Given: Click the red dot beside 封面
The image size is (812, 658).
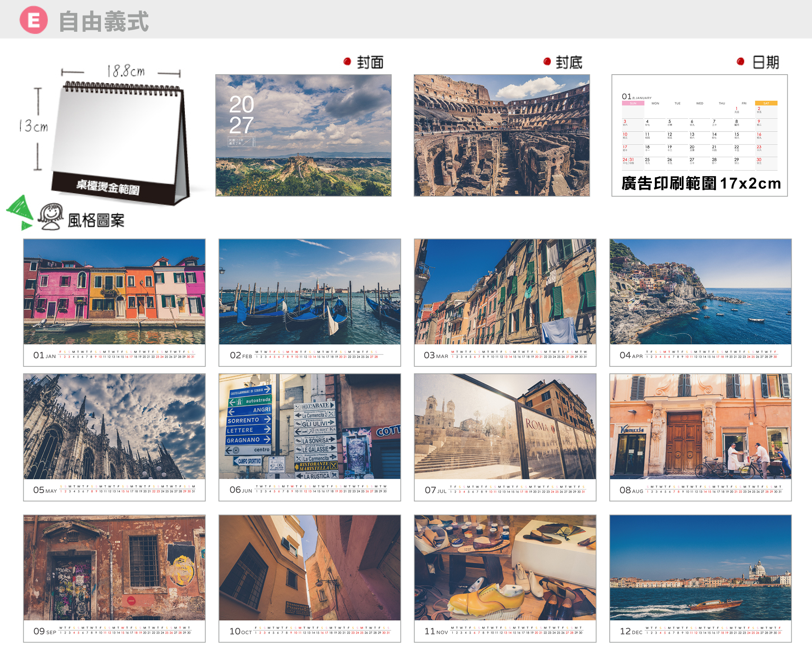Looking at the screenshot, I should 347,61.
